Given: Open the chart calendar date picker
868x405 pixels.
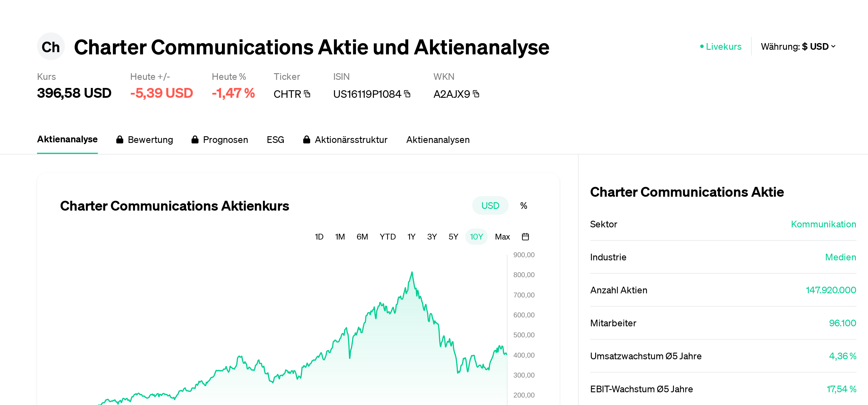Looking at the screenshot, I should [x=525, y=237].
